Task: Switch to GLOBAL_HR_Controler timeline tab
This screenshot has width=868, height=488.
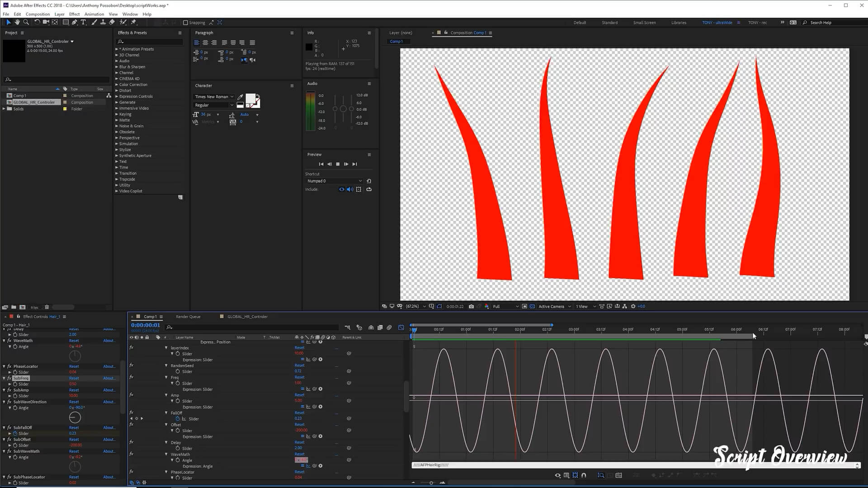Action: [247, 317]
